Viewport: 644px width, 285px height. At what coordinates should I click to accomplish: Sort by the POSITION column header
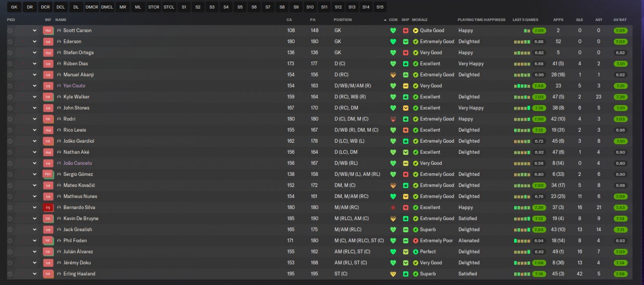point(343,20)
